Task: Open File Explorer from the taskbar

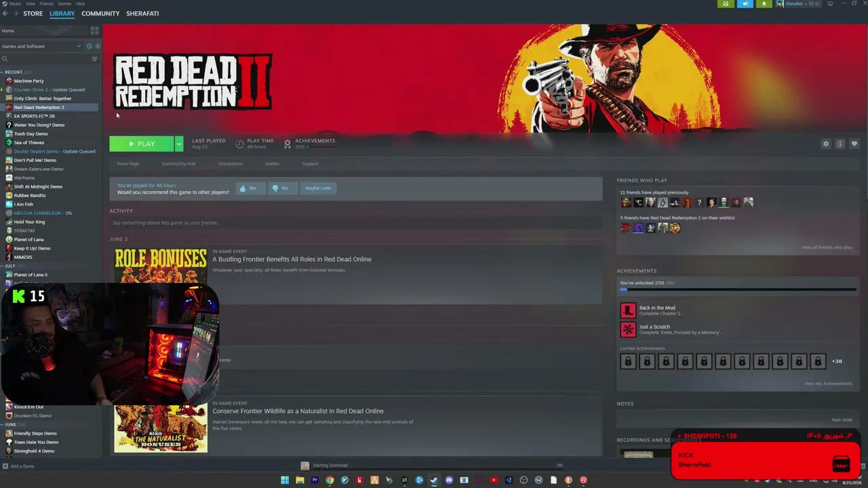Action: [x=300, y=481]
